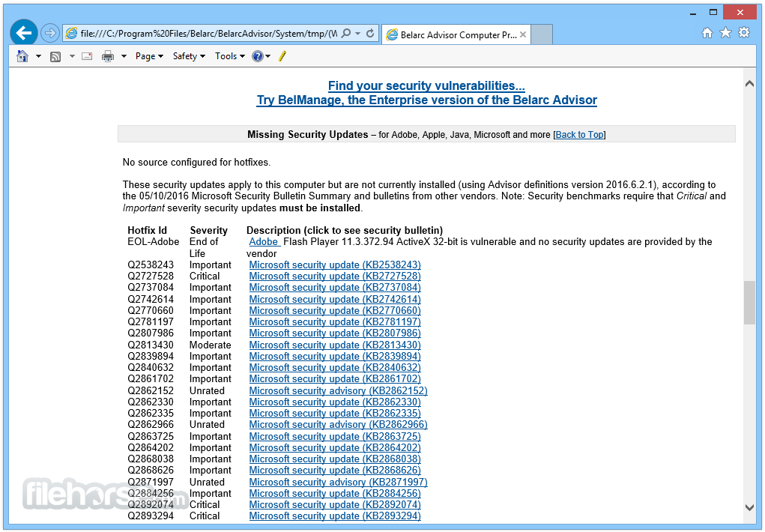Refresh the page using the reload icon
This screenshot has height=532, width=765.
click(x=370, y=33)
